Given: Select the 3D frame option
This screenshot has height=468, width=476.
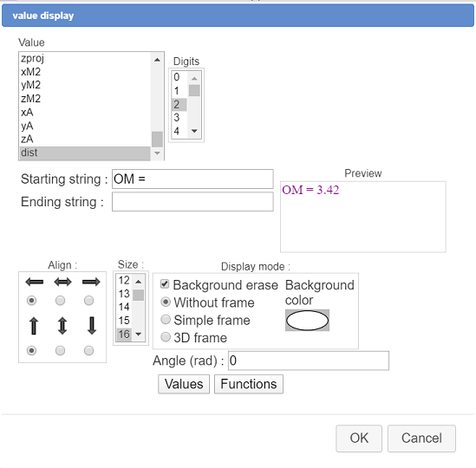Looking at the screenshot, I should [166, 337].
